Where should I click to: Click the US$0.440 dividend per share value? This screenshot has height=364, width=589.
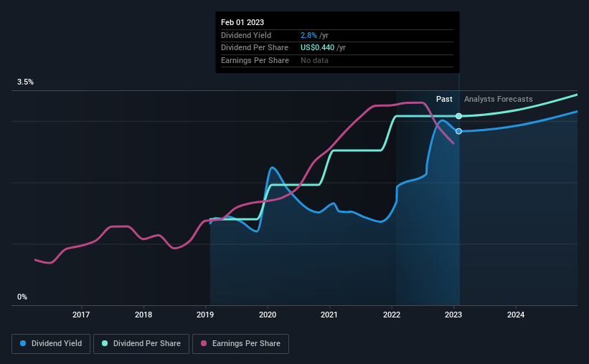[x=317, y=48]
